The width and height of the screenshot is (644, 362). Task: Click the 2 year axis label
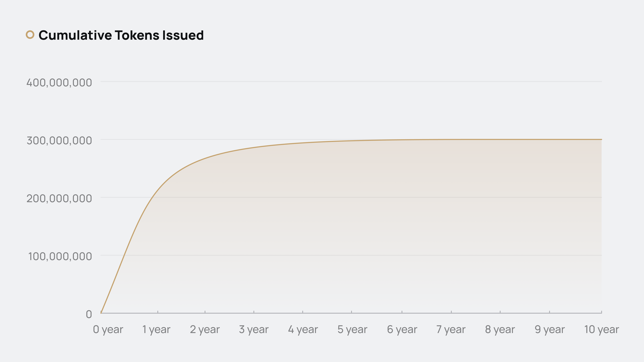click(205, 329)
